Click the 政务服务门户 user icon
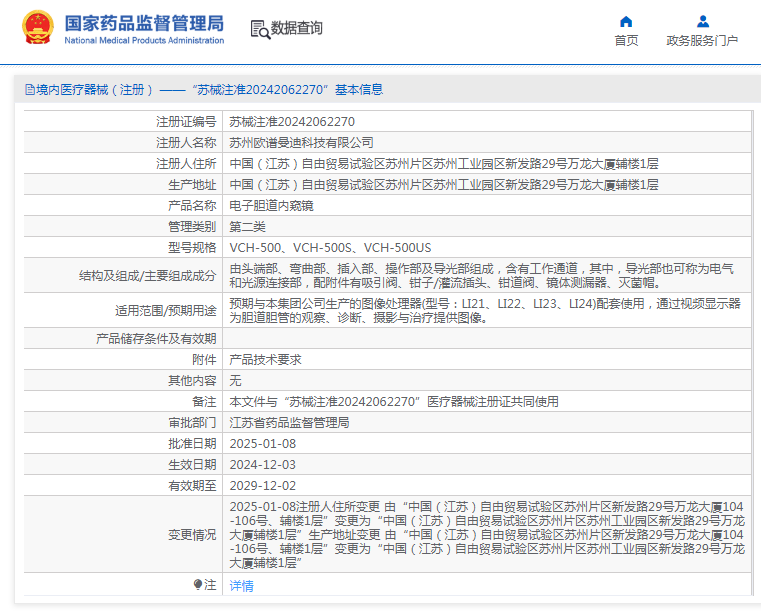The height and width of the screenshot is (615, 761). (x=702, y=21)
